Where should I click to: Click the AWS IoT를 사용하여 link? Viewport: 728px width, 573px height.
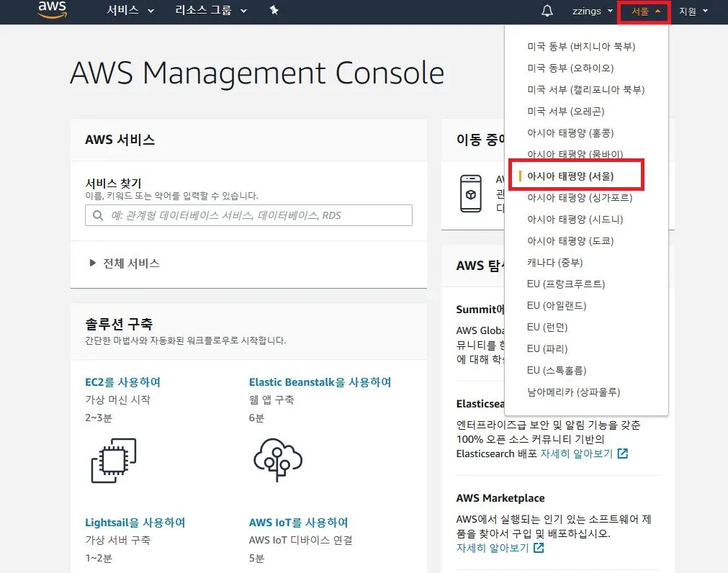pos(298,523)
